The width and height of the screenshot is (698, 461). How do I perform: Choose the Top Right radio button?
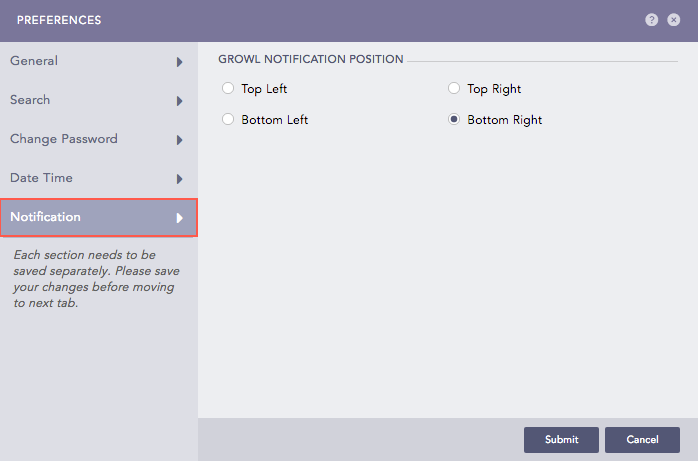pos(454,89)
